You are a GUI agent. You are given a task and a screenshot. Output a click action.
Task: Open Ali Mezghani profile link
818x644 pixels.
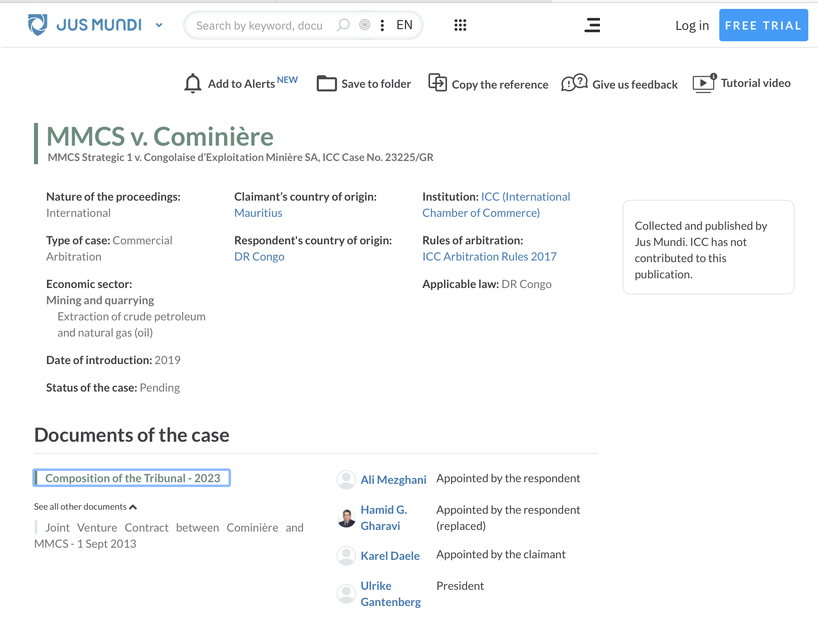pos(393,480)
